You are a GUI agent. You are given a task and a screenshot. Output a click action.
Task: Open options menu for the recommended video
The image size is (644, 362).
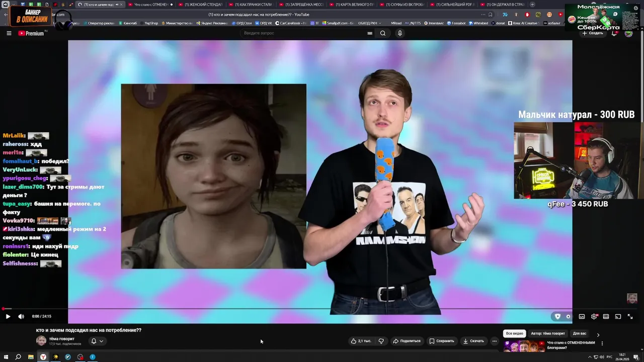[x=602, y=343]
